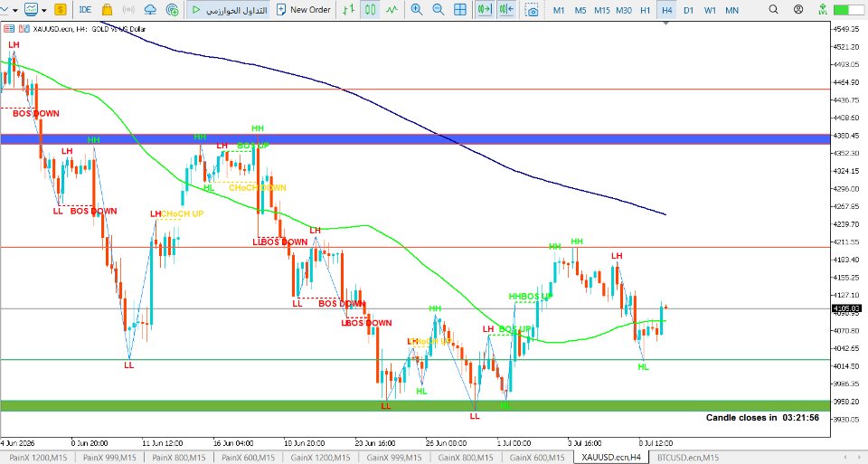The image size is (868, 464).
Task: Select the XAUUSD.ecn,H4 chart tab
Action: [611, 458]
